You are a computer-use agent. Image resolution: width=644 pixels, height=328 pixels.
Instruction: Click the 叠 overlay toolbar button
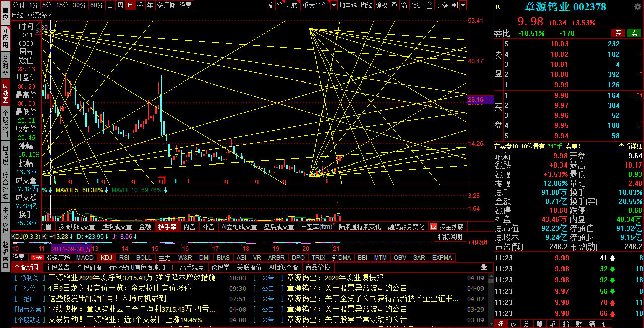click(x=394, y=5)
